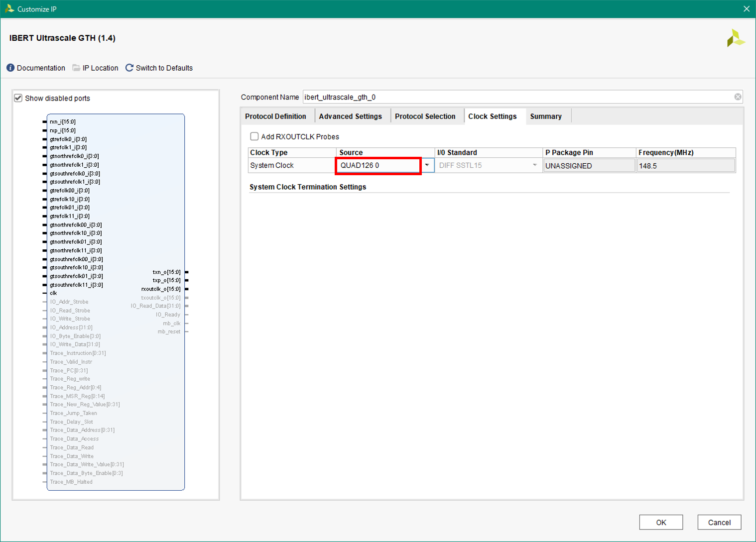Select the clk input port
756x542 pixels.
[x=53, y=293]
